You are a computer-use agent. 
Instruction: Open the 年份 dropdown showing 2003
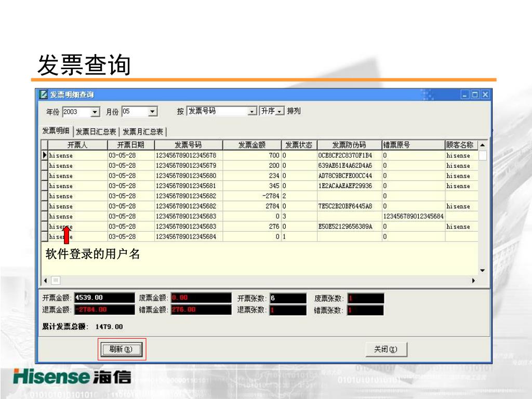pos(95,112)
